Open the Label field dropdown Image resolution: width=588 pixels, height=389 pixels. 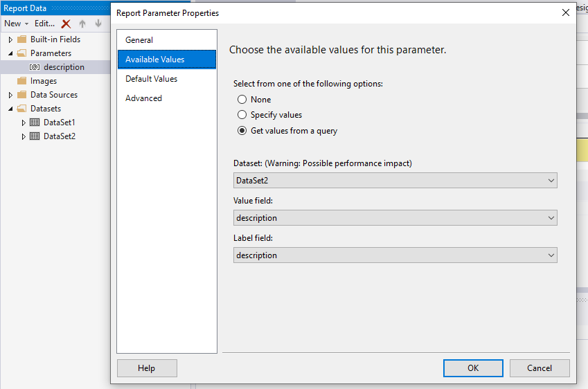click(x=395, y=255)
